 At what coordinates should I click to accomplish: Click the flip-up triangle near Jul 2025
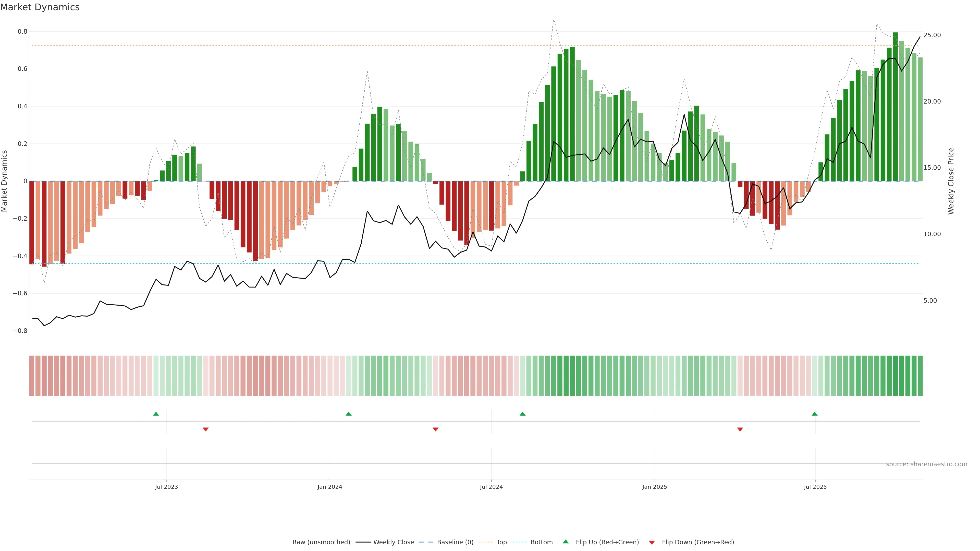point(815,414)
